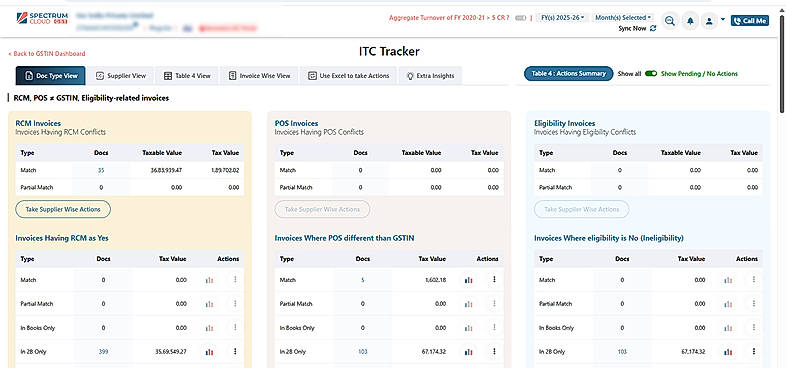Open chart icon for RCM as Yes In 2B Only row
This screenshot has width=786, height=368.
(x=210, y=352)
